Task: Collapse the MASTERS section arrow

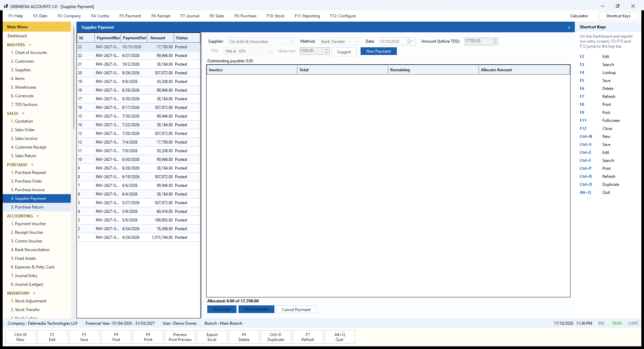Action: click(30, 45)
